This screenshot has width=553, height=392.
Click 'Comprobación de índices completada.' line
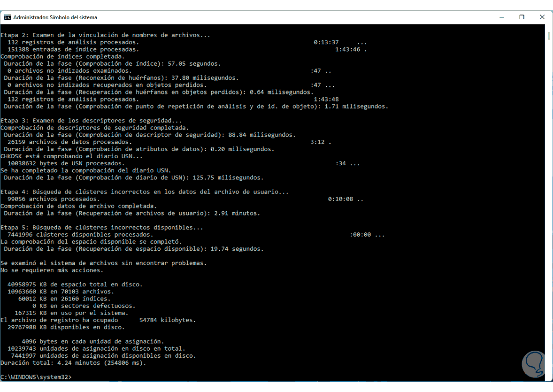62,56
